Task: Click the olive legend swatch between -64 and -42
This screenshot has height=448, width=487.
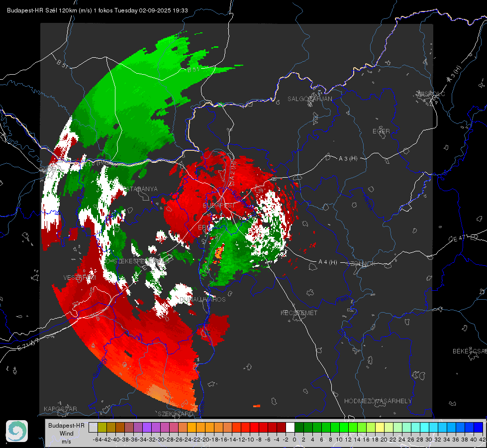Action: (102, 428)
